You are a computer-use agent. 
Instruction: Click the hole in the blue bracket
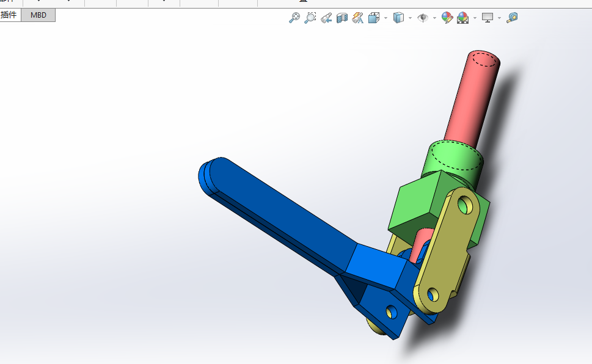click(x=392, y=312)
